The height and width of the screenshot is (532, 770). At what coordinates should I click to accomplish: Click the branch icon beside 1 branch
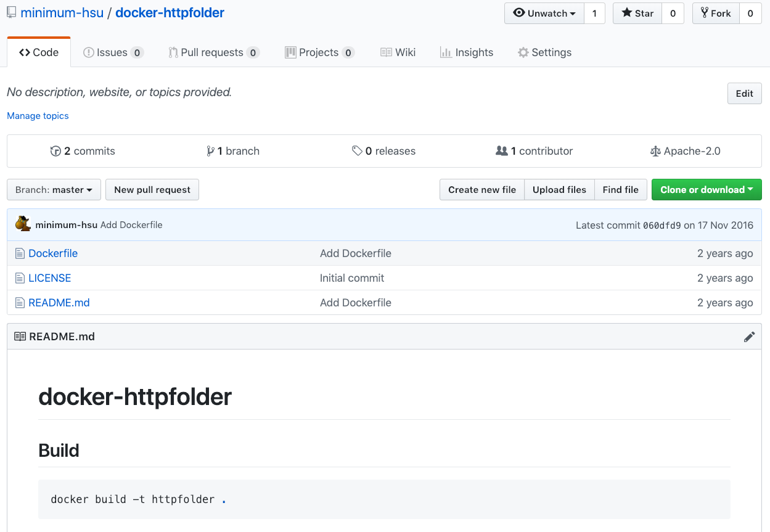(x=210, y=151)
